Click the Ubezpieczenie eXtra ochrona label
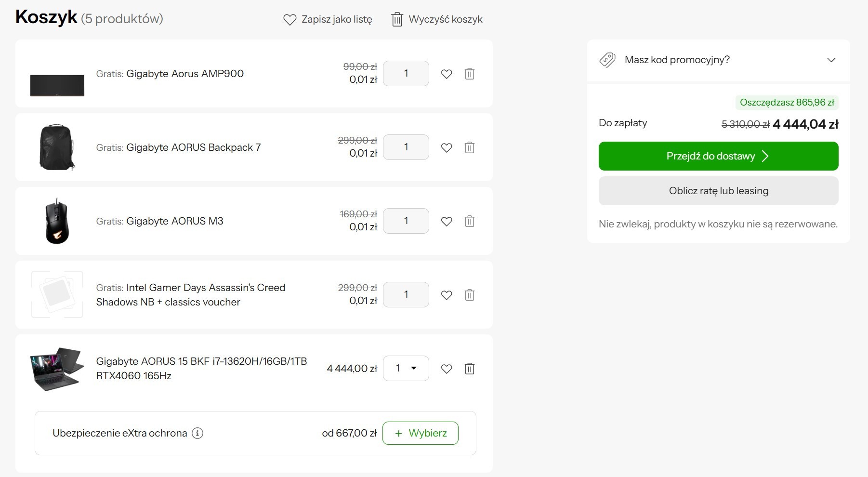Viewport: 868px width, 477px height. 120,433
